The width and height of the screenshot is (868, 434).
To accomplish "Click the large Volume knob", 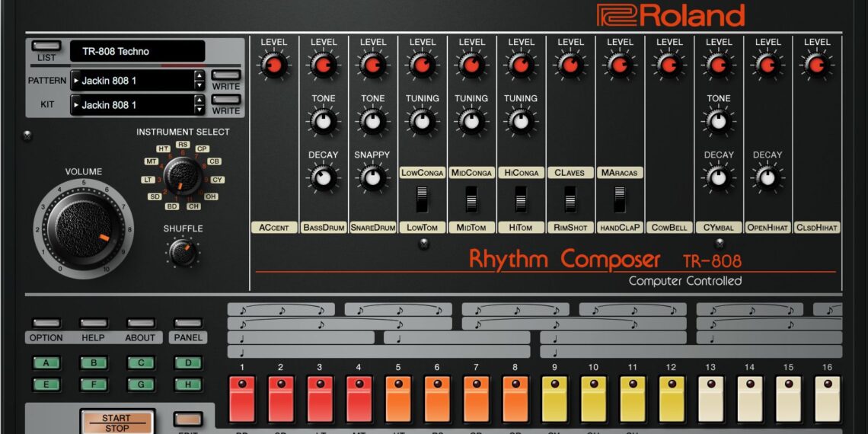I will (79, 230).
